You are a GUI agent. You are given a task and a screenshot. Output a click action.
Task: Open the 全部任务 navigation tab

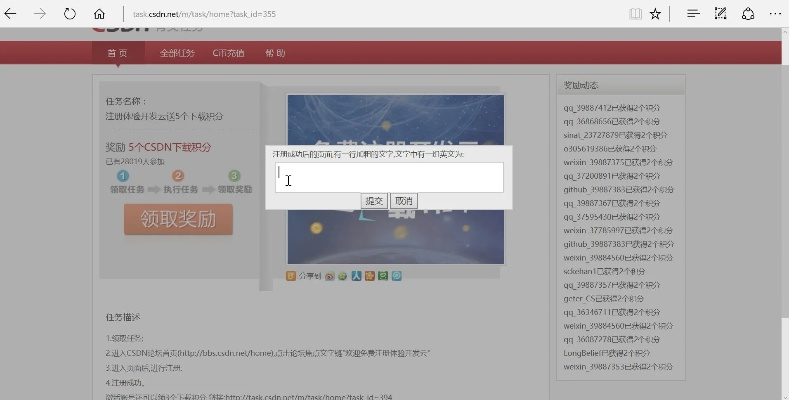pos(177,53)
